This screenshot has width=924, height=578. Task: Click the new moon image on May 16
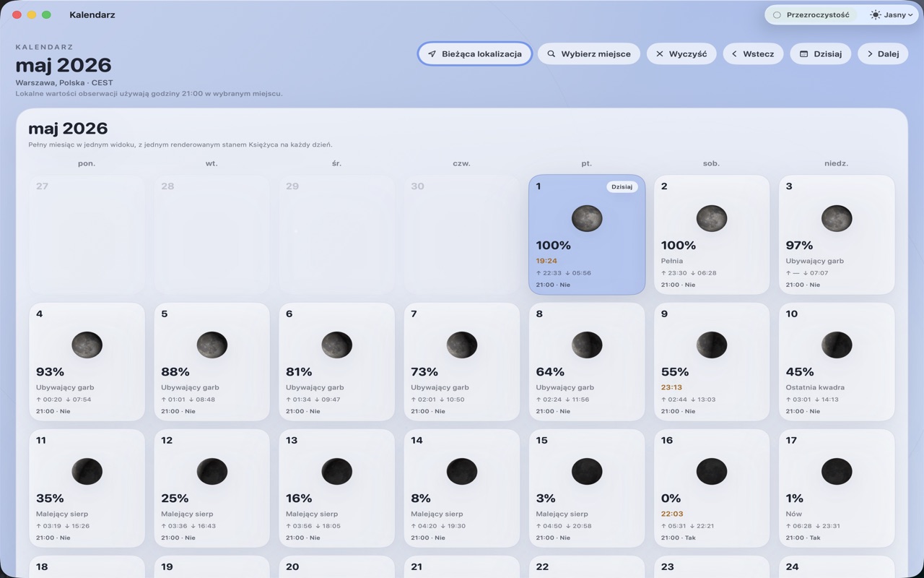[712, 471]
